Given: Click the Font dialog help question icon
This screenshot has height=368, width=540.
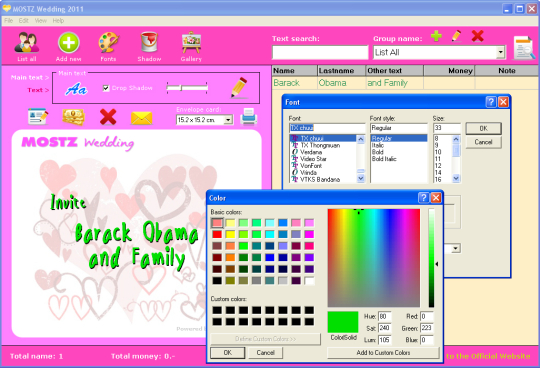Looking at the screenshot, I should coord(491,102).
